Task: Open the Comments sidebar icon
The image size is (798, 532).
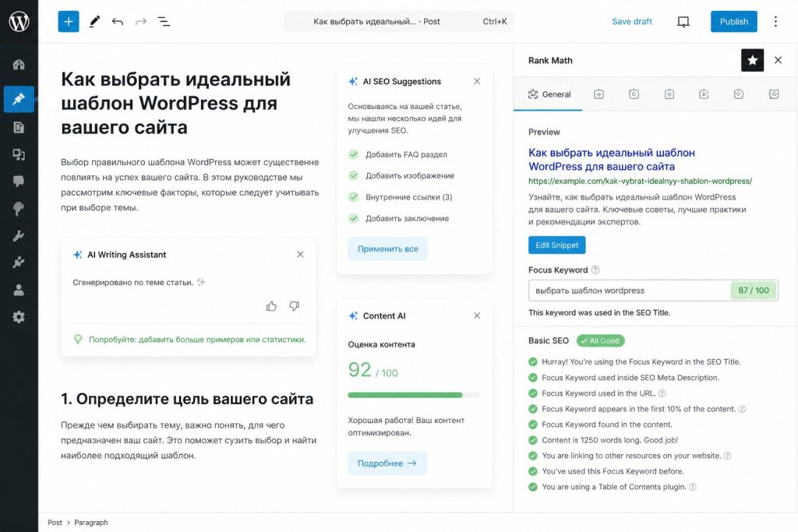Action: tap(19, 181)
